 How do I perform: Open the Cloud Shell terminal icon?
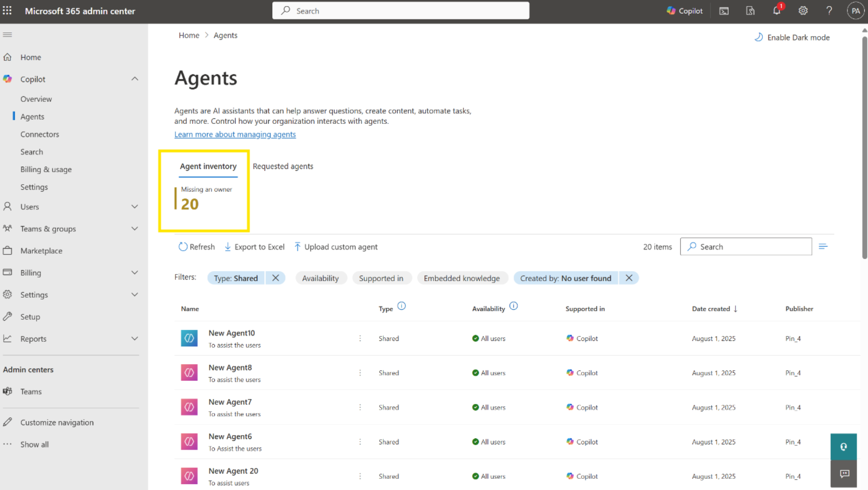coord(724,11)
